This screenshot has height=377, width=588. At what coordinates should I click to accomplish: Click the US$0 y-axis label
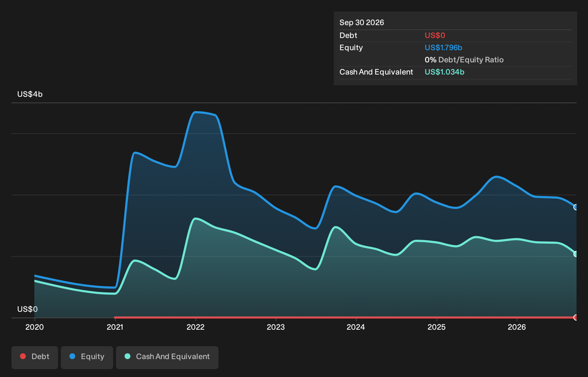coord(28,309)
